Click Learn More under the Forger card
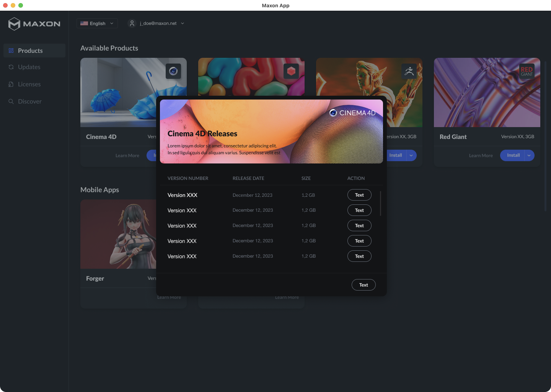The image size is (551, 392). pos(169,297)
